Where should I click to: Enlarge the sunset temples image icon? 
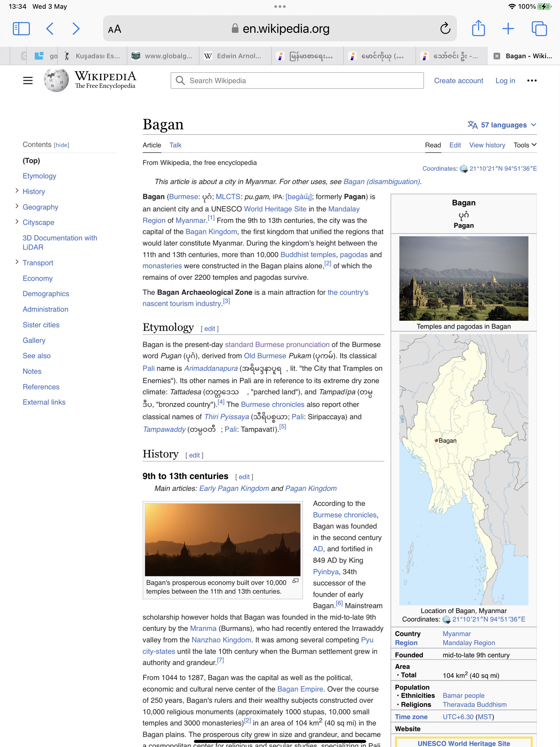click(296, 581)
